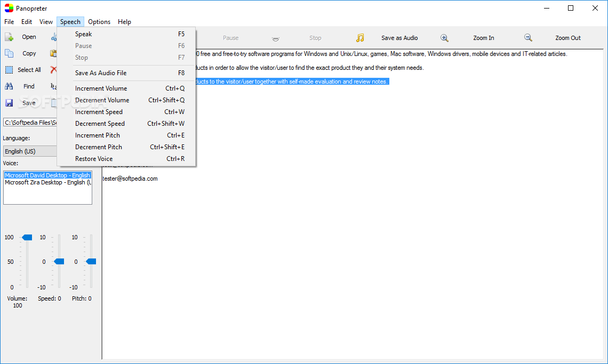
Task: Click the Panopreter app logo icon
Action: click(x=9, y=8)
